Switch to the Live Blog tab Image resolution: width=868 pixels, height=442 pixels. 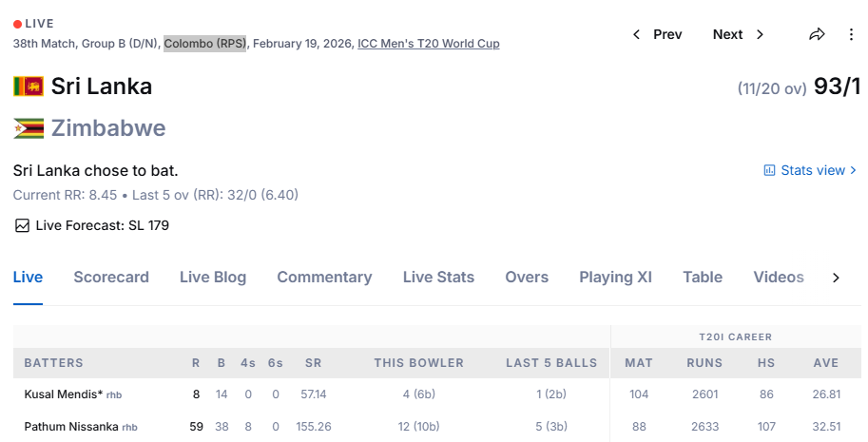(213, 278)
